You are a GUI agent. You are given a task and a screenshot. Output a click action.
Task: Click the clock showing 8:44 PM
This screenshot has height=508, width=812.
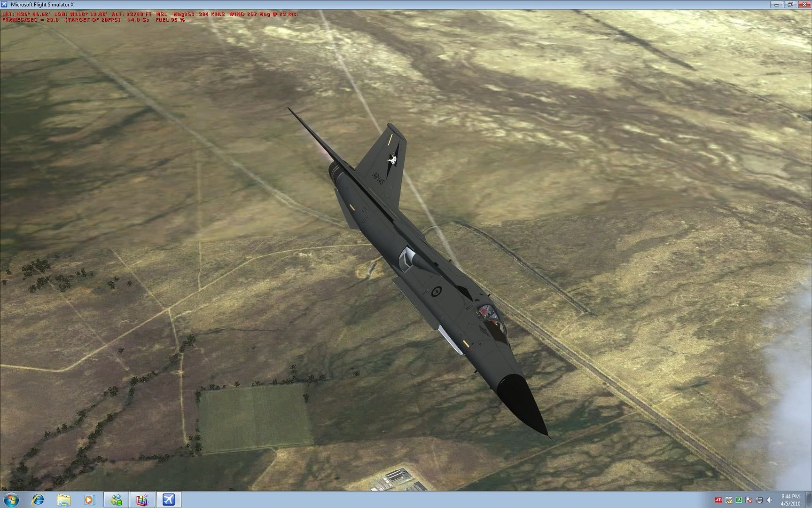pos(790,500)
